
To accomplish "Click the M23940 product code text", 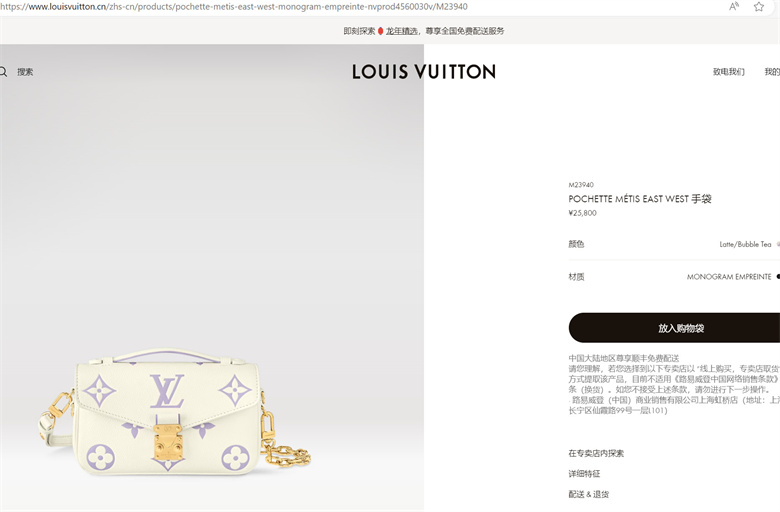I will (581, 185).
